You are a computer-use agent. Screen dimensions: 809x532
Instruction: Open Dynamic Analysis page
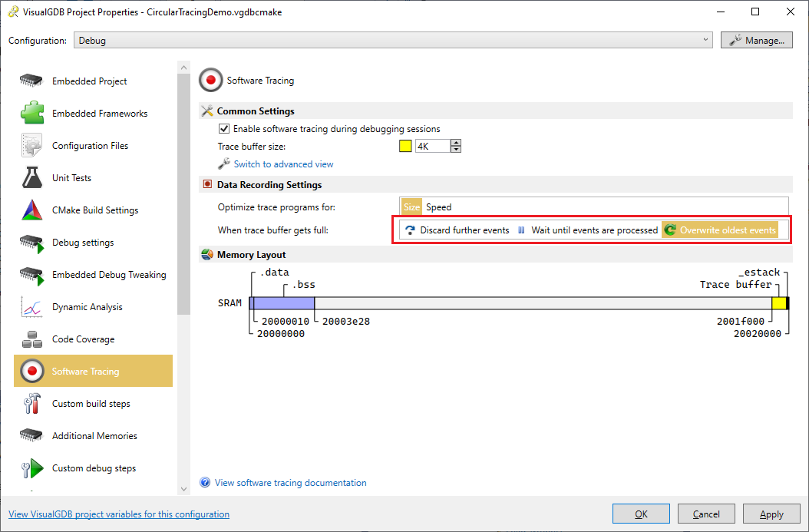coord(93,307)
